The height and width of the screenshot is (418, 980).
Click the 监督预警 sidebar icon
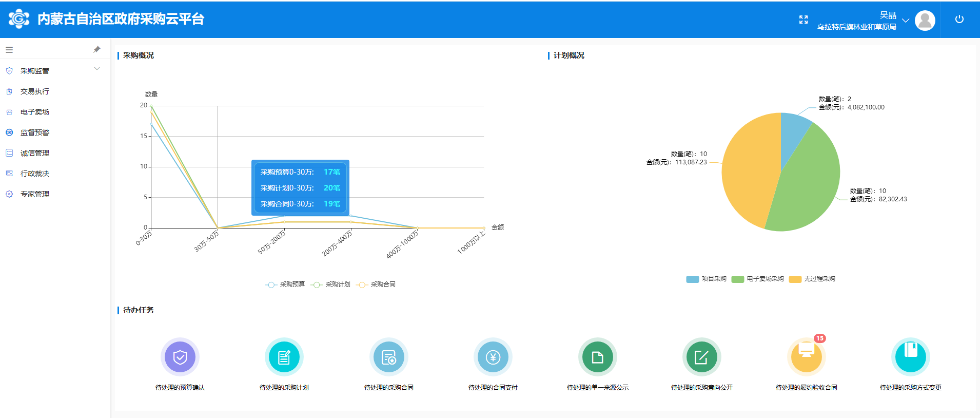(x=9, y=132)
